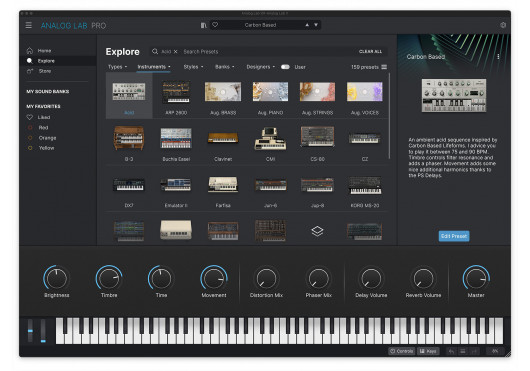
Task: Open the edit history list button
Action: click(x=463, y=351)
